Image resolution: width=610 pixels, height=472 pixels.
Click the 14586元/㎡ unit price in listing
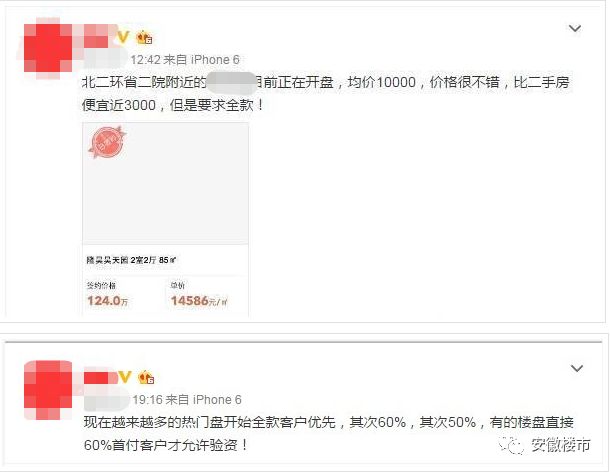click(x=199, y=301)
